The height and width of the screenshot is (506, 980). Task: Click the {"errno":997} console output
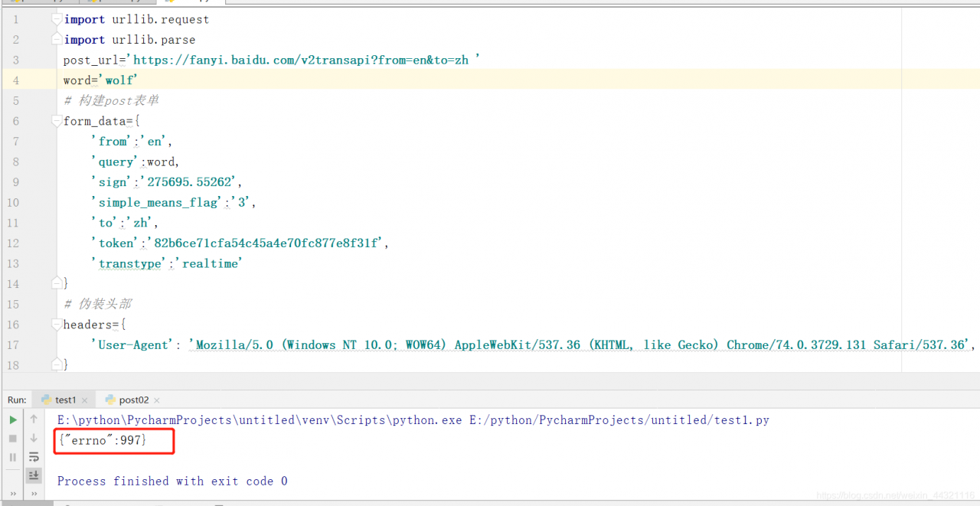pyautogui.click(x=102, y=440)
